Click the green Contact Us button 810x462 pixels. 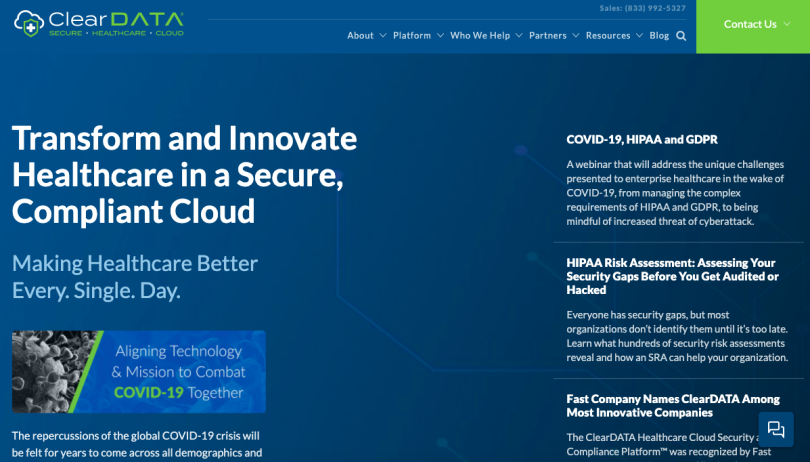(x=753, y=26)
